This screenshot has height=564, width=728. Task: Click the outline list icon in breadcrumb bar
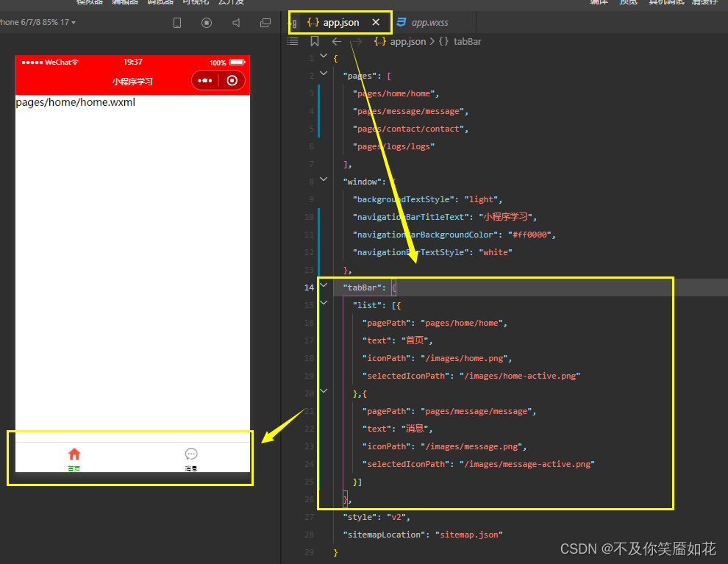click(x=293, y=41)
